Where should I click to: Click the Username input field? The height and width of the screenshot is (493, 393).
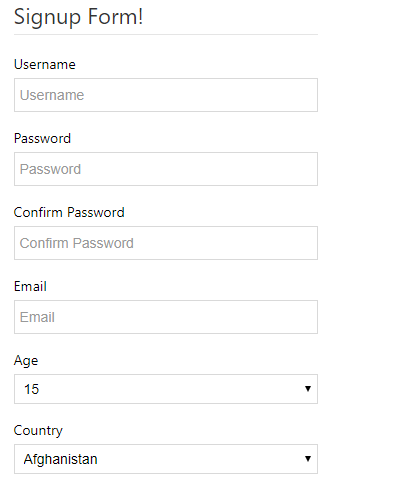coord(166,95)
